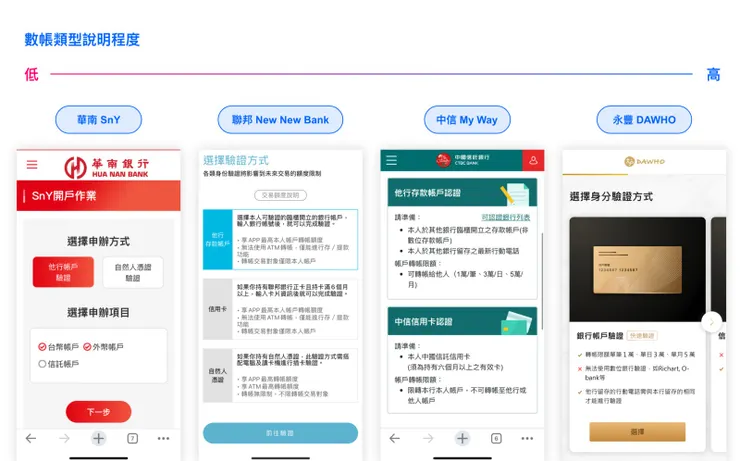The width and height of the screenshot is (740, 461).
Task: Click the gold 選擇 button in DAWHO
Action: [x=637, y=432]
